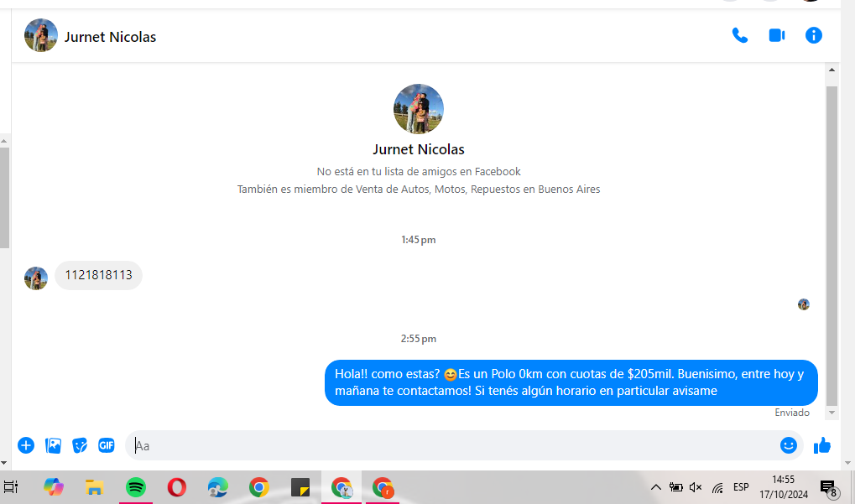Open Spotify from the taskbar

click(135, 487)
